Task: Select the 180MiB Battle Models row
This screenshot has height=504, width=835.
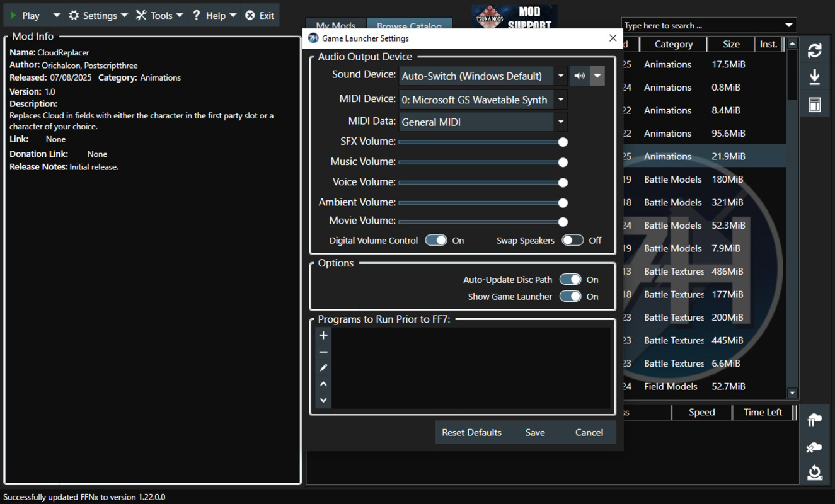Action: pos(704,180)
